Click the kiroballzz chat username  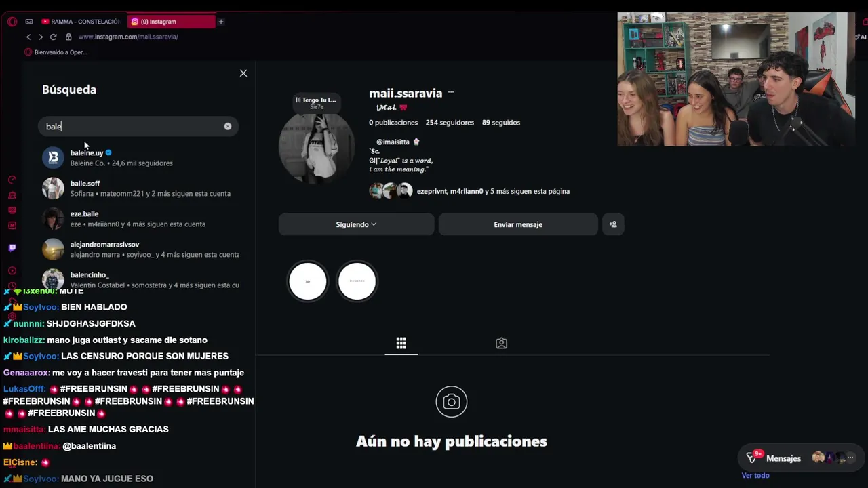coord(24,340)
